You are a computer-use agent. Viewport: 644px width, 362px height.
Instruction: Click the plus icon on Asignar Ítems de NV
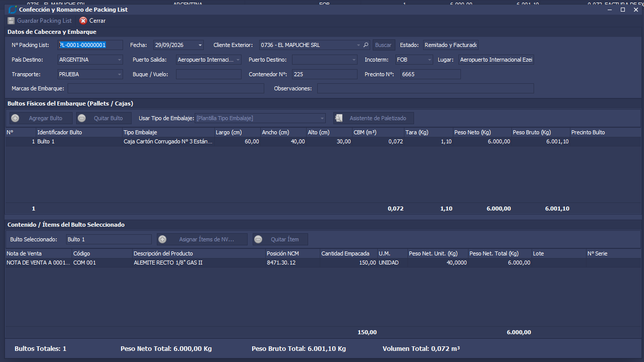coord(162,239)
